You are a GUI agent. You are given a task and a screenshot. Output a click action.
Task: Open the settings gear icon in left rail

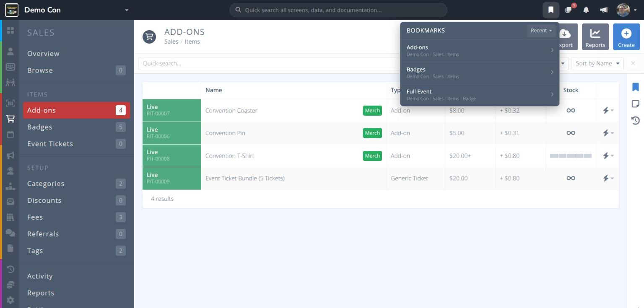(10, 300)
